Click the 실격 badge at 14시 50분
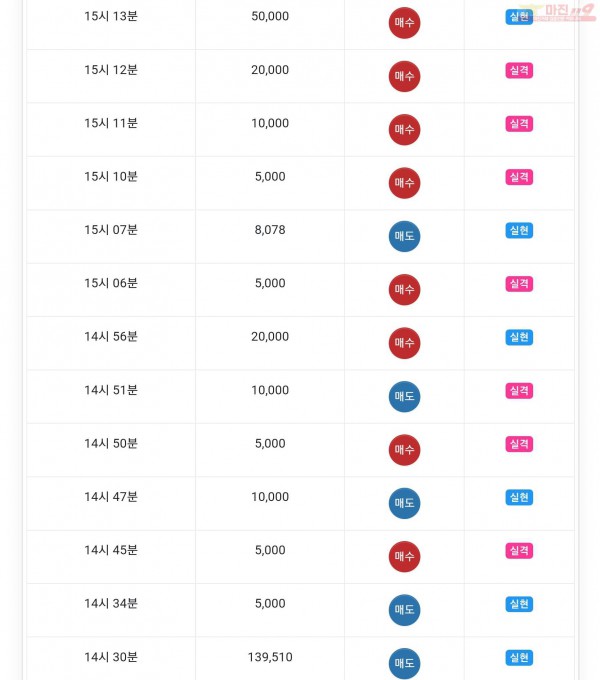 point(519,444)
